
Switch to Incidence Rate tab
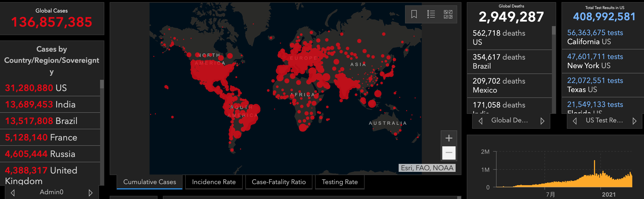coord(214,182)
